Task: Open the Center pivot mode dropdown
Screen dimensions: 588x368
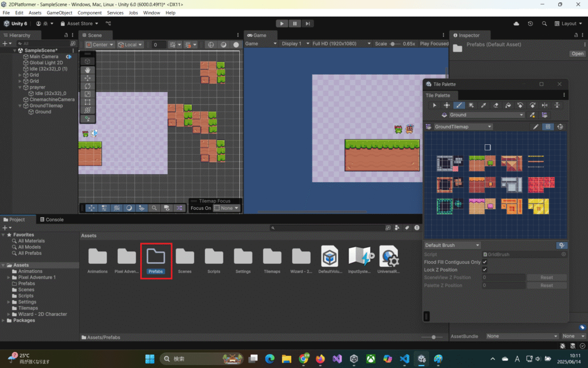Action: click(x=100, y=44)
